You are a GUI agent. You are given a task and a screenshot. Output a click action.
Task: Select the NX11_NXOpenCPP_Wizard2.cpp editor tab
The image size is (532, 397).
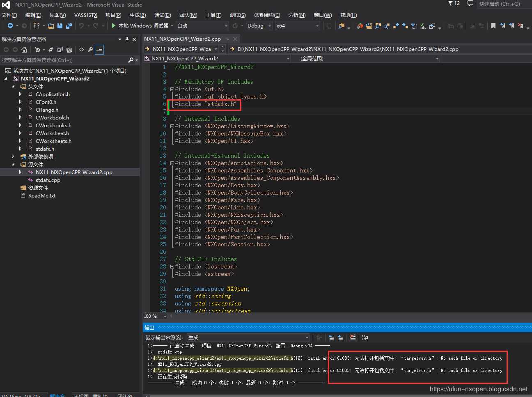point(182,39)
